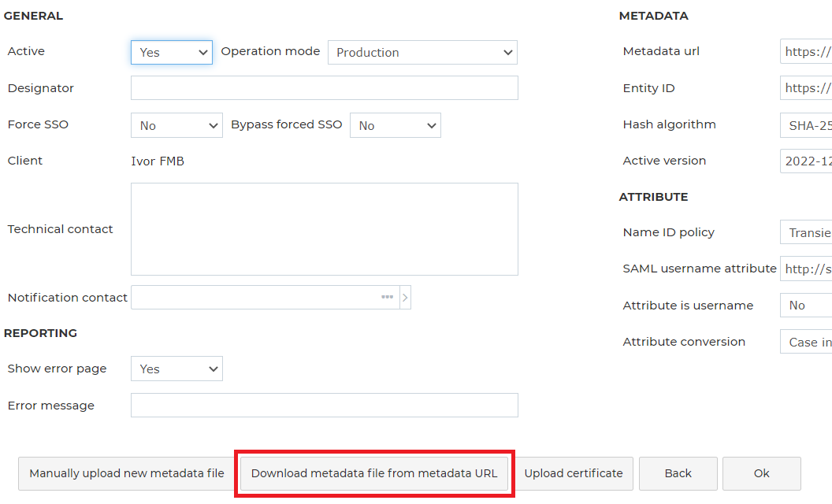Click Manually upload new metadata file button
Viewport: 832px width, 504px height.
127,473
